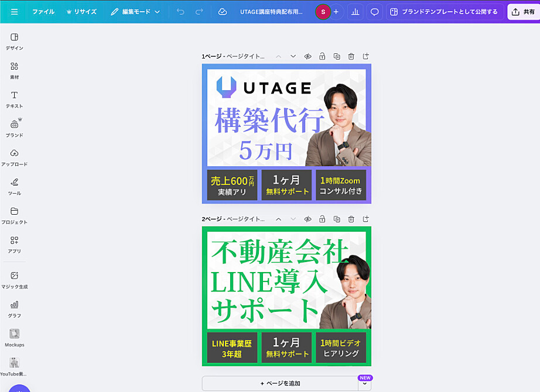Open the リサイズ menu
Screen dimensions: 540x392
(x=81, y=12)
